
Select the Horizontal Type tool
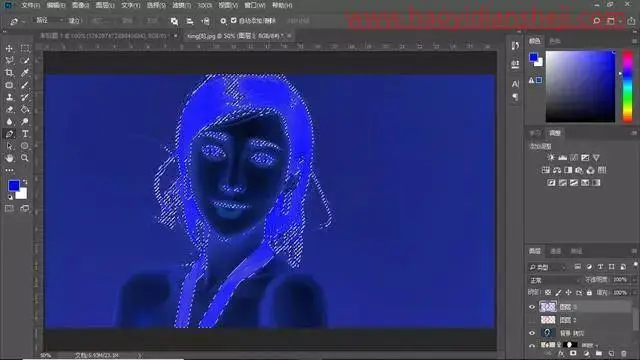click(x=25, y=134)
